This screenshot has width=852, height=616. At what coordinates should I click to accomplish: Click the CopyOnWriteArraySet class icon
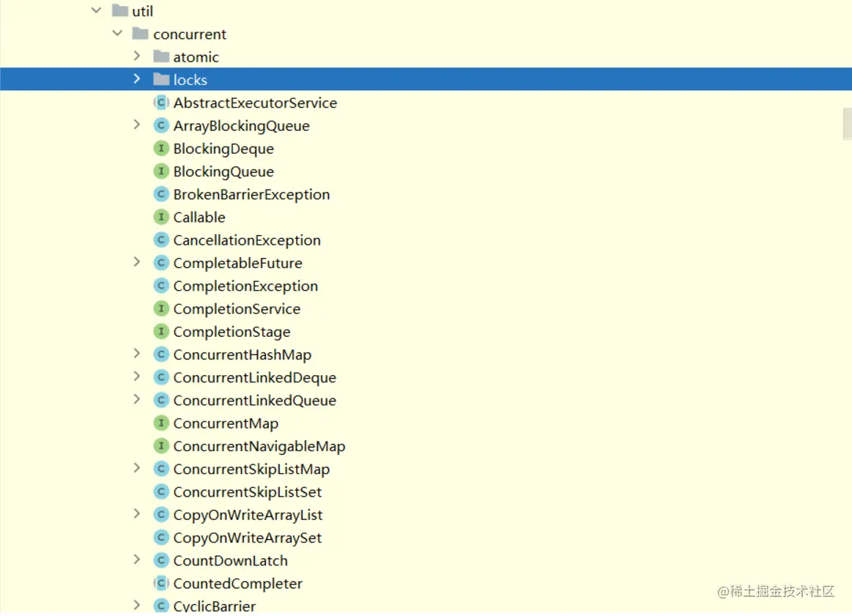point(161,537)
